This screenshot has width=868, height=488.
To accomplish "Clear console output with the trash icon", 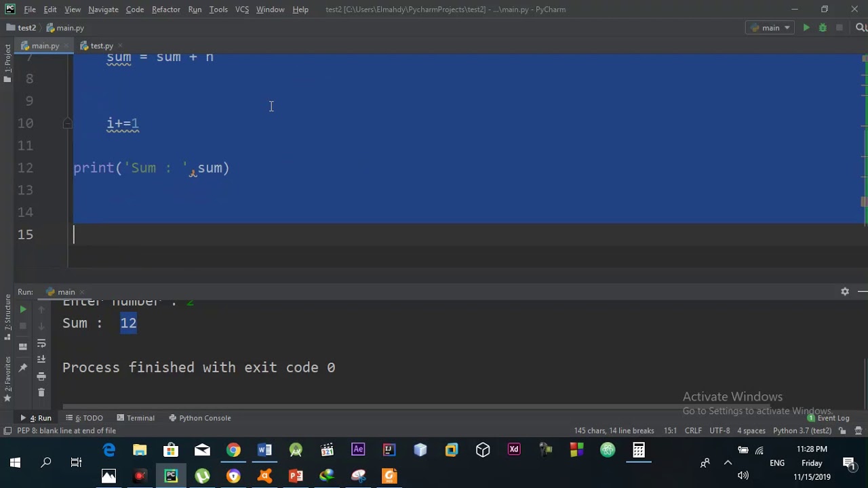I will pyautogui.click(x=41, y=392).
